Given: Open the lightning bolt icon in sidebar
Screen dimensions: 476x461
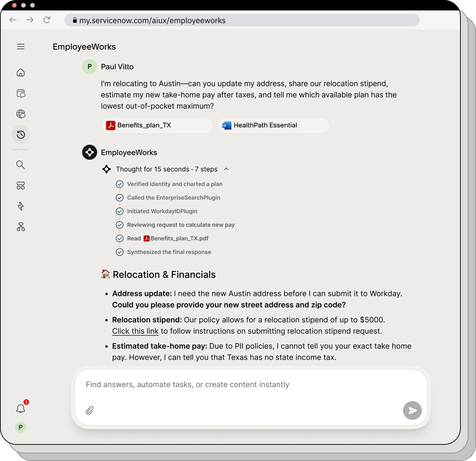Looking at the screenshot, I should point(21,206).
